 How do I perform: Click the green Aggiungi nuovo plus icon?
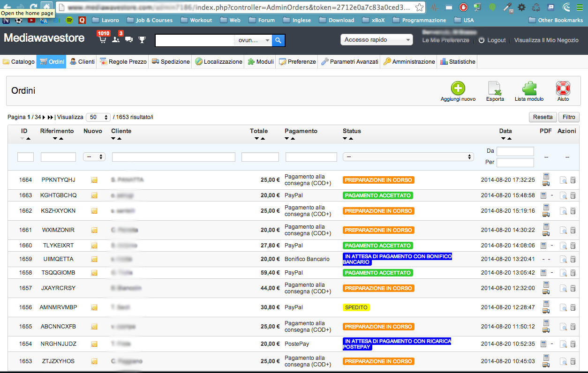tap(458, 88)
